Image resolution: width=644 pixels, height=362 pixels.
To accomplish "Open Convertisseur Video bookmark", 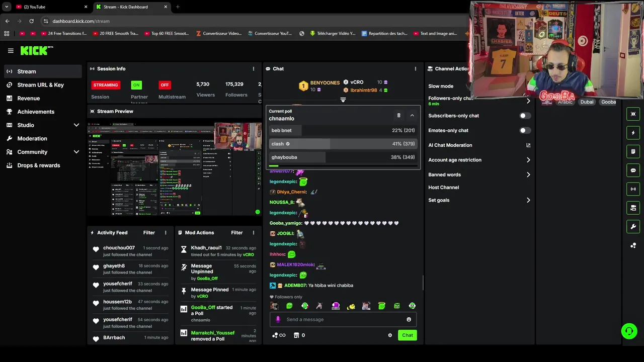I will (x=219, y=34).
